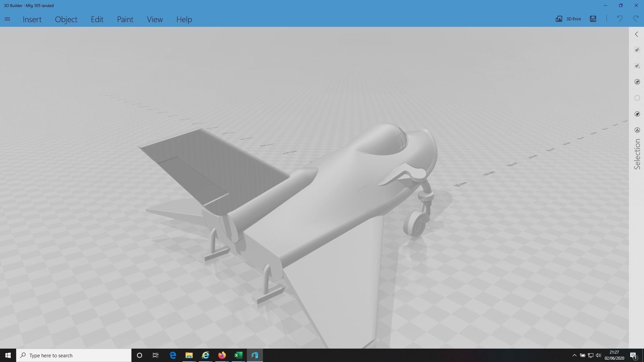Image resolution: width=644 pixels, height=362 pixels.
Task: Switch to Firefox on the taskbar
Action: 222,355
